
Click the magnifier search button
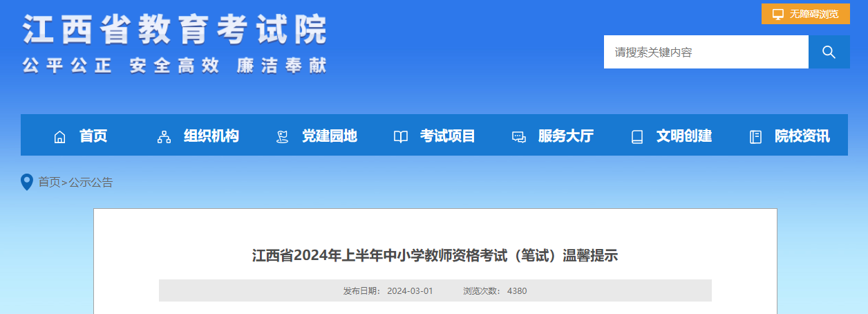829,52
